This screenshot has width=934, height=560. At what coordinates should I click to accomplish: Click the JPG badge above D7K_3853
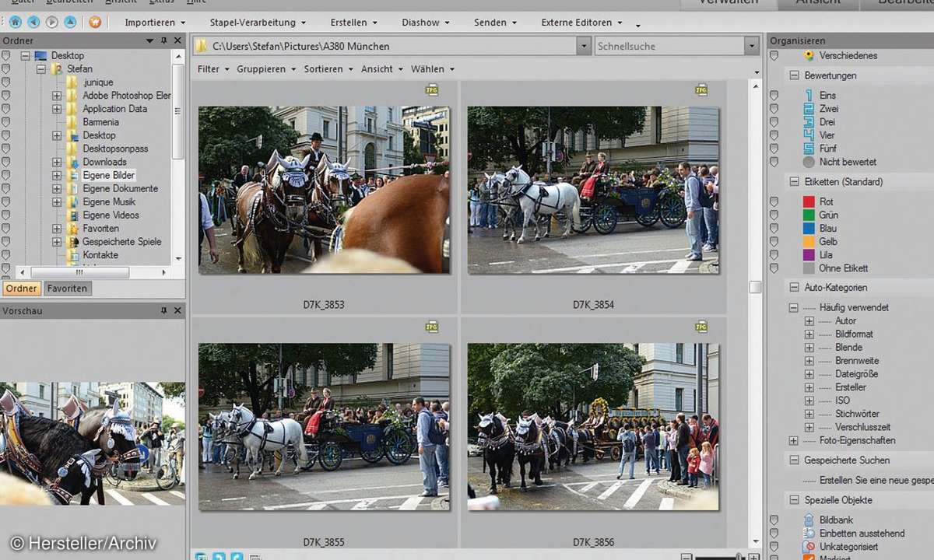pos(432,90)
